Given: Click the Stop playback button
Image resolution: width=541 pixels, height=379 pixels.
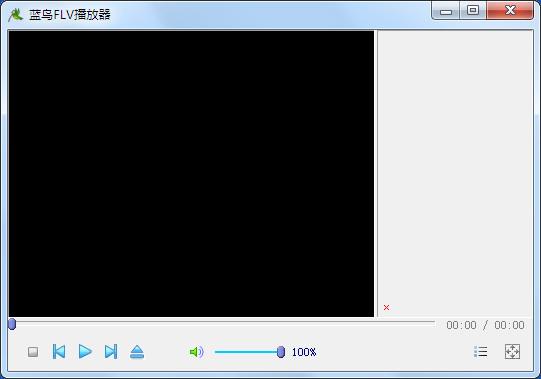Looking at the screenshot, I should (x=33, y=352).
